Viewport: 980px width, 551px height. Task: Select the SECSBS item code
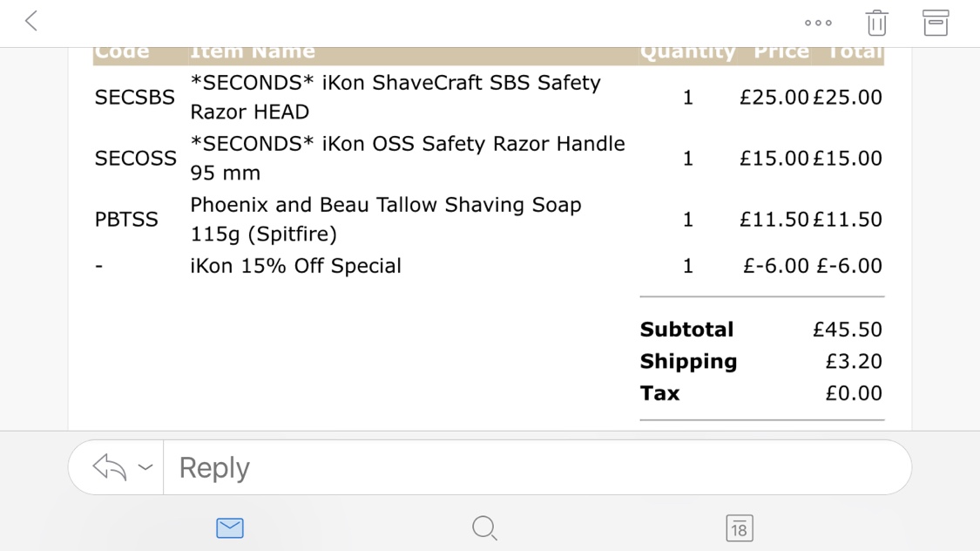[134, 98]
